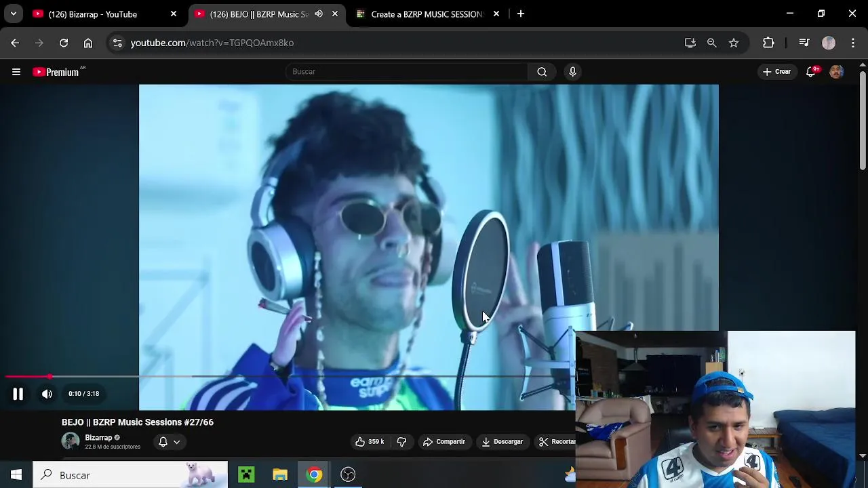Click the Recortar clip button

[557, 442]
